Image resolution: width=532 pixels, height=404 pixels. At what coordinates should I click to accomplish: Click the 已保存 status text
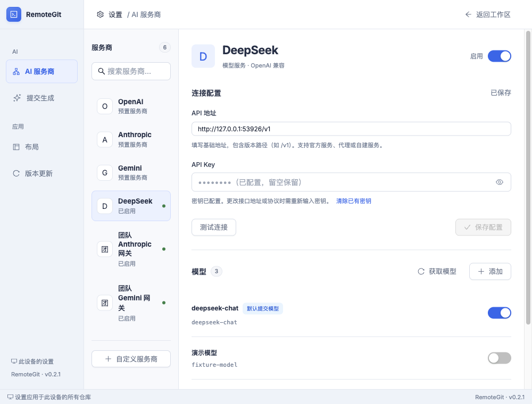click(501, 93)
